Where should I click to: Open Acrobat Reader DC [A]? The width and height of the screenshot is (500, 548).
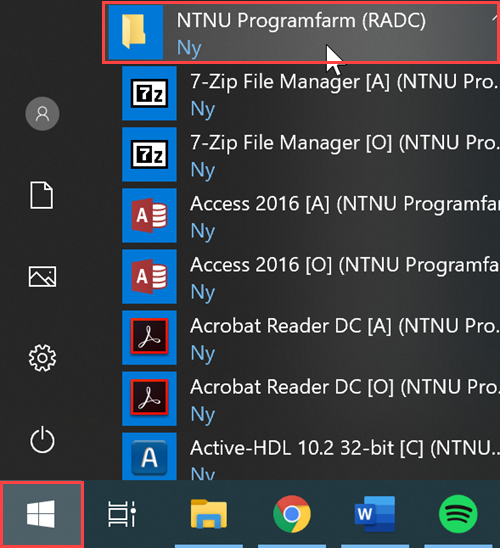pos(311,338)
